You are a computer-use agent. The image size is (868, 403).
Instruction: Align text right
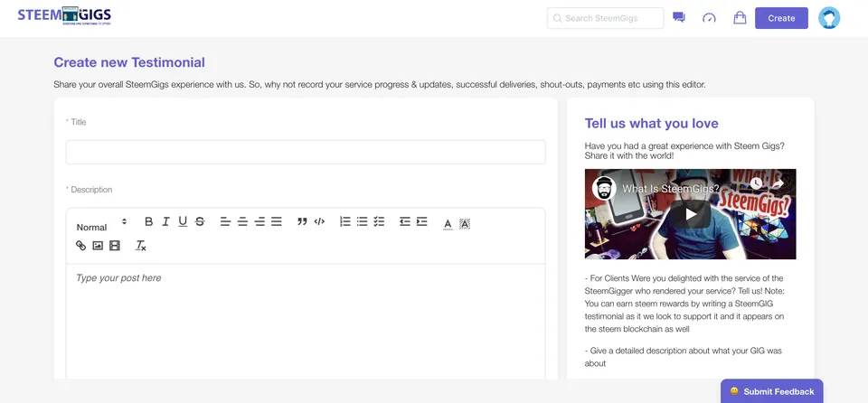[259, 221]
